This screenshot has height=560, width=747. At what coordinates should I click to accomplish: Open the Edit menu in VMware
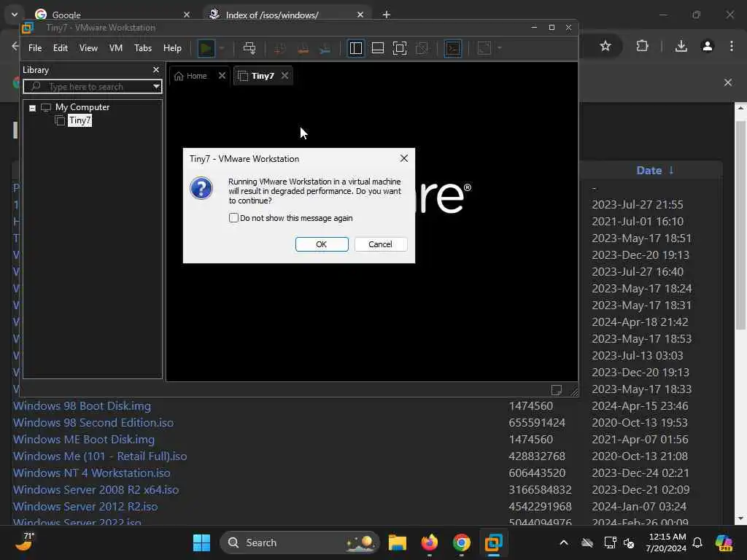click(x=60, y=48)
